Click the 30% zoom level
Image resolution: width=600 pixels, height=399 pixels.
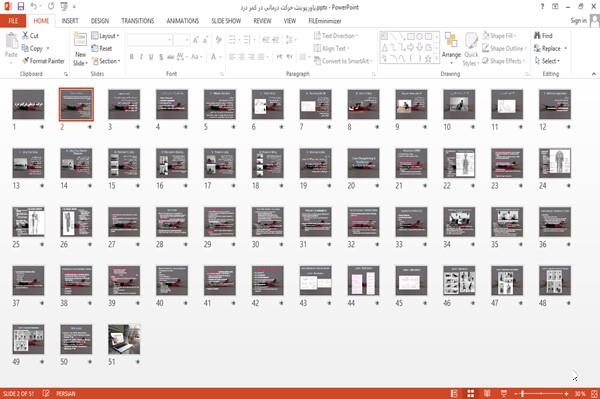(x=580, y=394)
